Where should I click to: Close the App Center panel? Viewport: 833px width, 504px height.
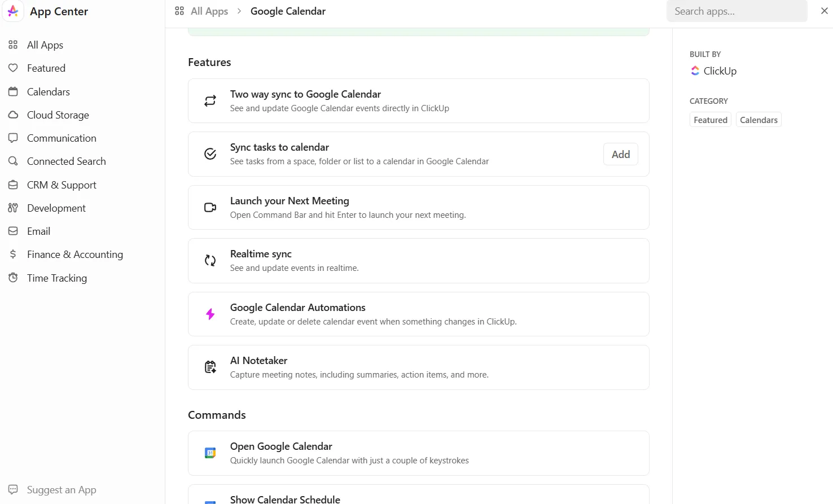(825, 11)
